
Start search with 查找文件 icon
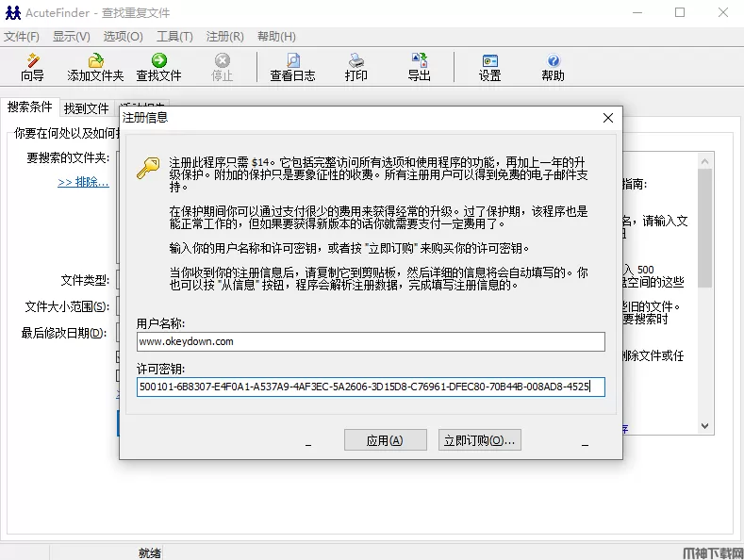(159, 67)
